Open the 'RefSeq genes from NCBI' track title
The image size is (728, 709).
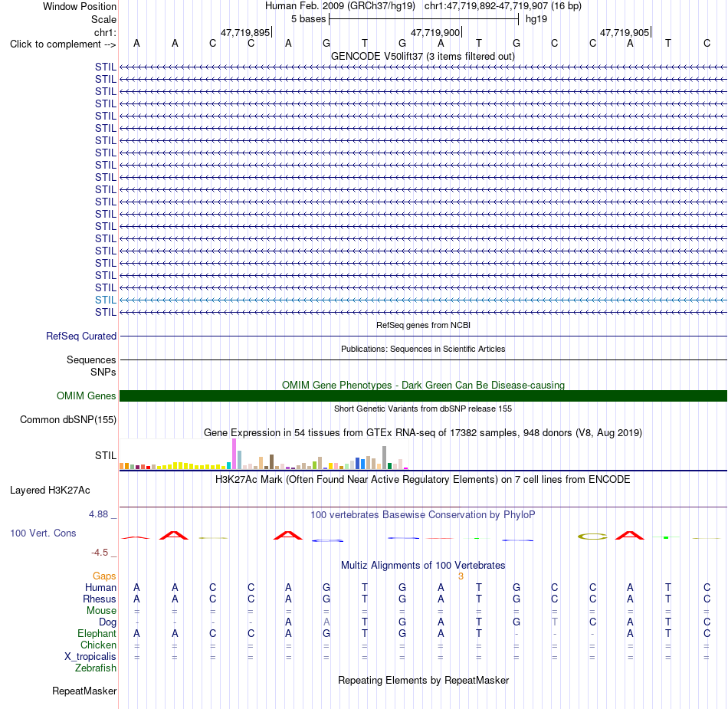423,325
